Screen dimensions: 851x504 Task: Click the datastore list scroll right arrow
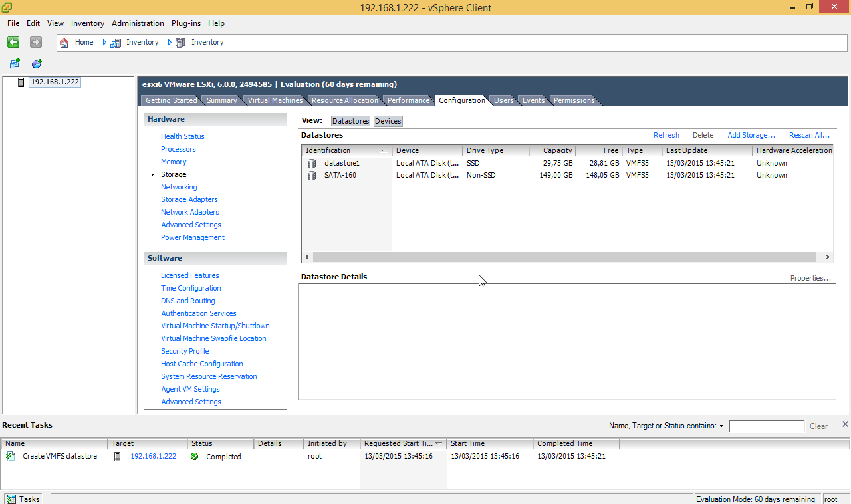[x=827, y=257]
